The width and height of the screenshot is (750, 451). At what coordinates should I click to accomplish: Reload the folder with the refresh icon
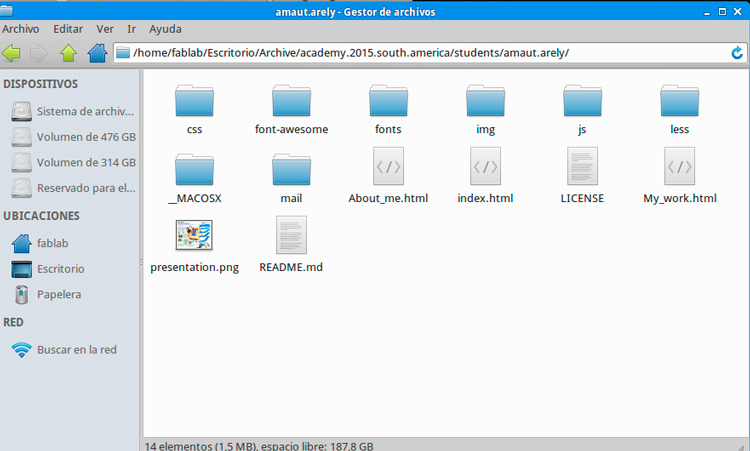point(737,53)
